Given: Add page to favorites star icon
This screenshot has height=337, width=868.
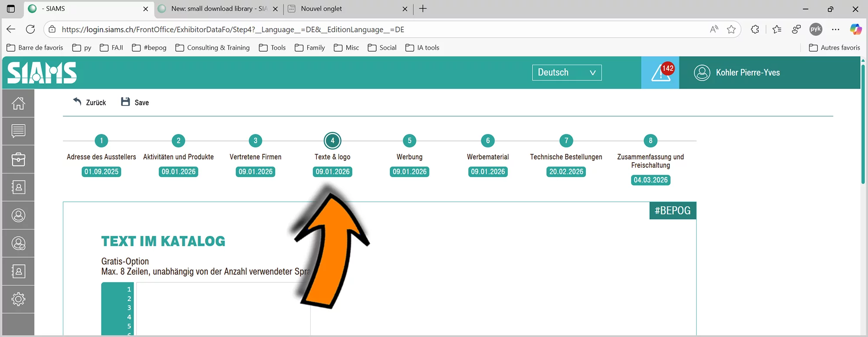Looking at the screenshot, I should click(x=731, y=29).
